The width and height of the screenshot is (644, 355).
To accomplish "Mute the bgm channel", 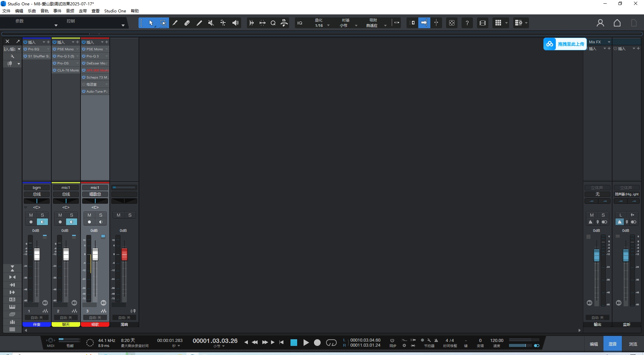I will pyautogui.click(x=31, y=215).
